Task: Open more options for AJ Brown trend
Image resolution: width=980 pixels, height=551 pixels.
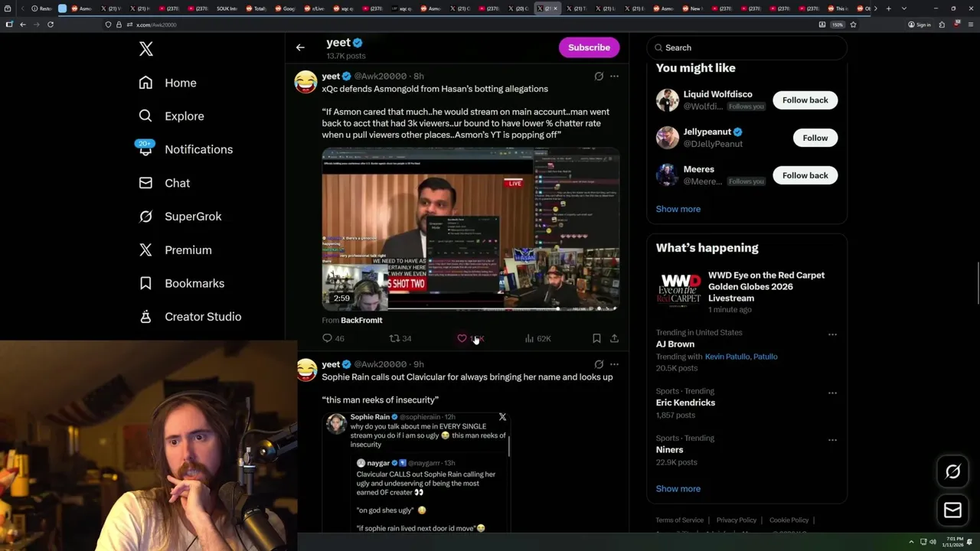Action: click(x=832, y=334)
